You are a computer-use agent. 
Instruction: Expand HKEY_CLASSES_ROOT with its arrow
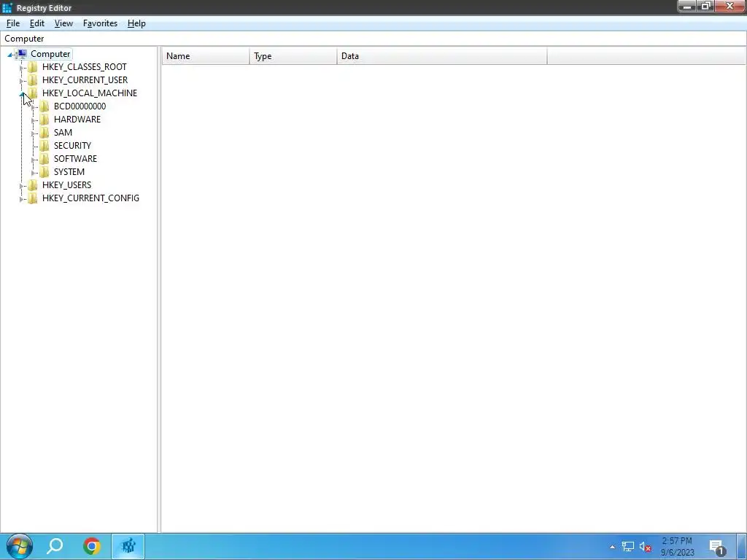click(21, 68)
